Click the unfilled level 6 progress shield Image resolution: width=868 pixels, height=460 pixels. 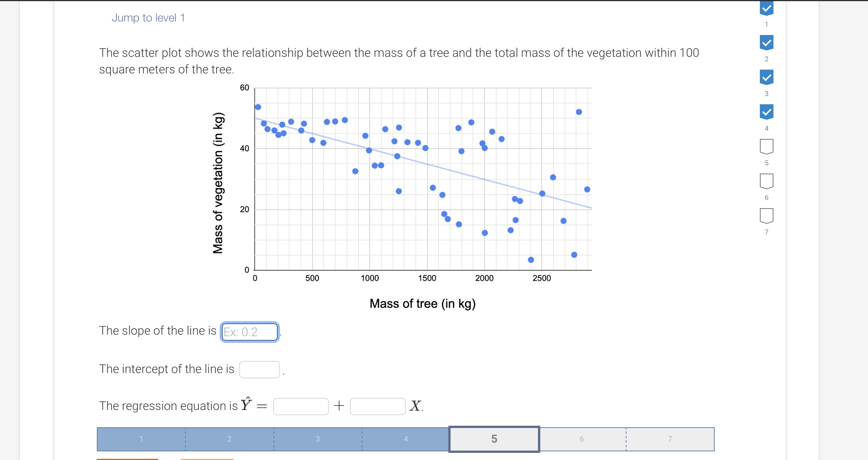[767, 181]
